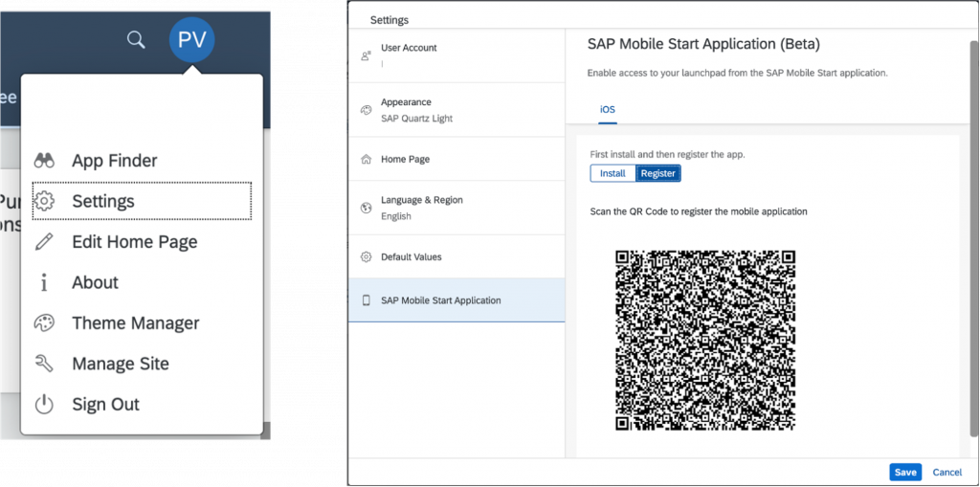Click the Settings dialog vertical scrollbar
The height and width of the screenshot is (487, 980).
tap(973, 237)
